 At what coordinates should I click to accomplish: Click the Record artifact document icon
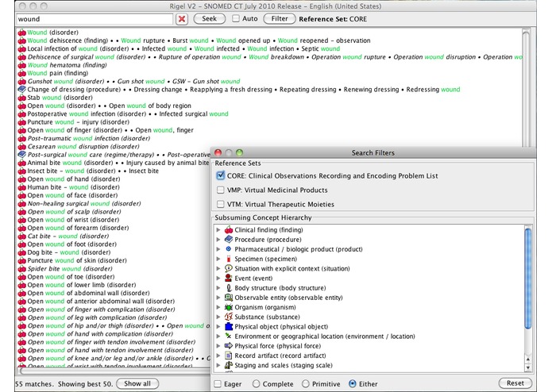click(x=229, y=355)
